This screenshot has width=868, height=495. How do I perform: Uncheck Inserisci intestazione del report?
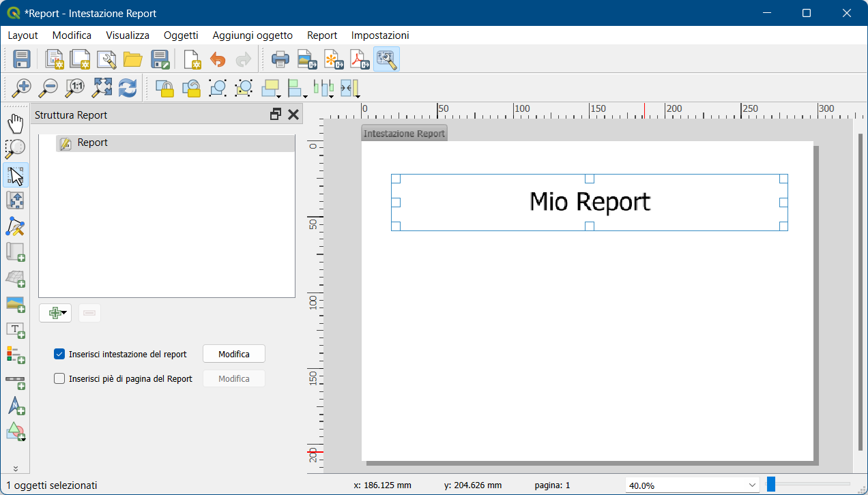pyautogui.click(x=59, y=354)
